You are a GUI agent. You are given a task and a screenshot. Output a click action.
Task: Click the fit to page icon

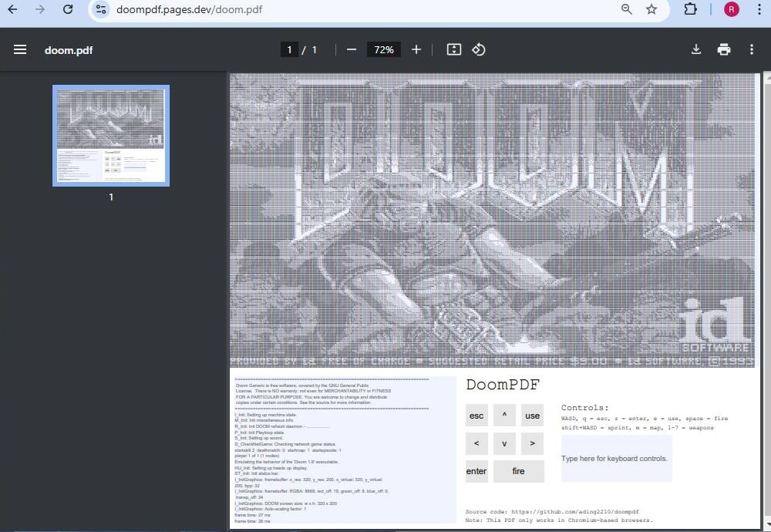point(454,49)
